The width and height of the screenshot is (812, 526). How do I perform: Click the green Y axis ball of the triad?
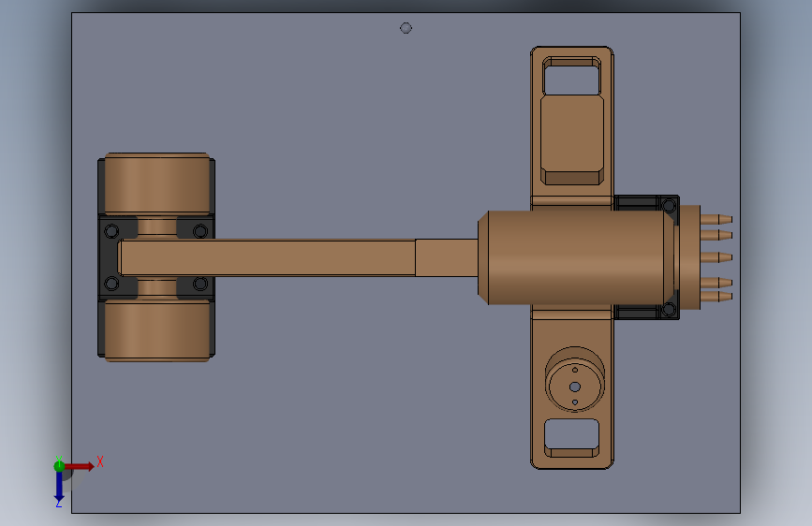(59, 466)
